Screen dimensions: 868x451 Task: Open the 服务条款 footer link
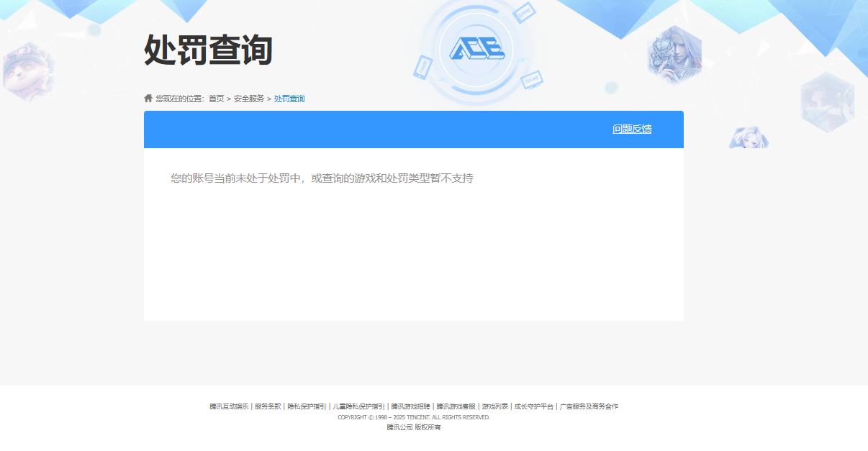pos(268,406)
